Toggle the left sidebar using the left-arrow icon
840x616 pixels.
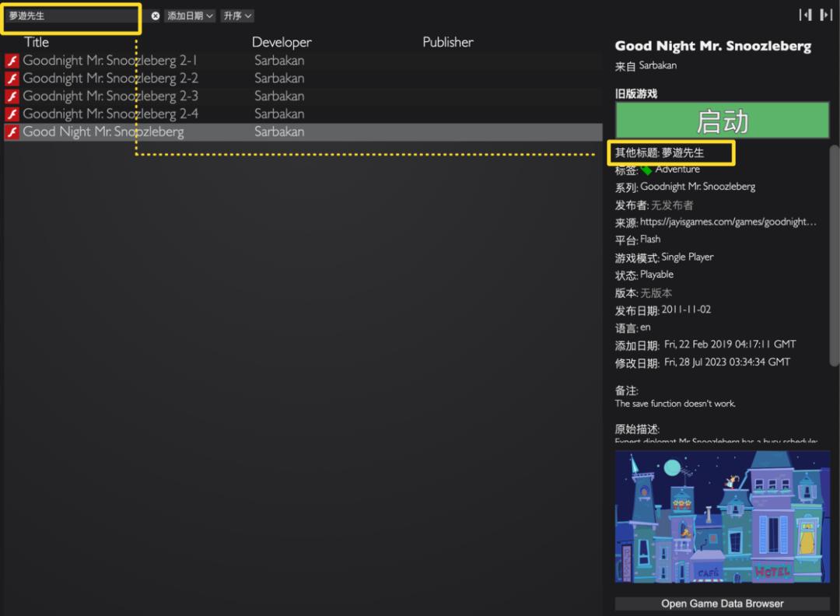(805, 15)
